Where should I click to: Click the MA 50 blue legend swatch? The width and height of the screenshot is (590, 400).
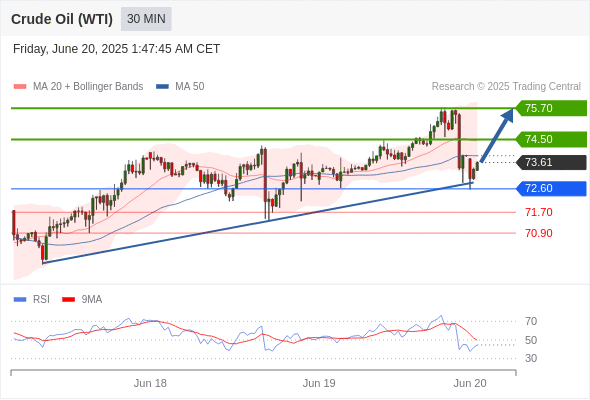pyautogui.click(x=162, y=87)
